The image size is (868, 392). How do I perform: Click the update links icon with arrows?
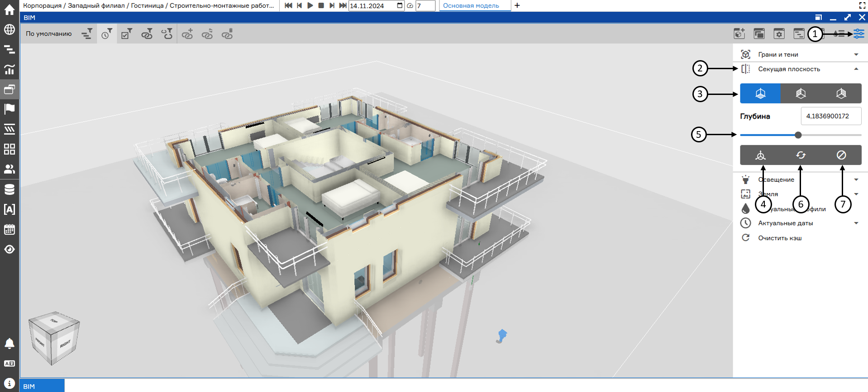pyautogui.click(x=207, y=34)
